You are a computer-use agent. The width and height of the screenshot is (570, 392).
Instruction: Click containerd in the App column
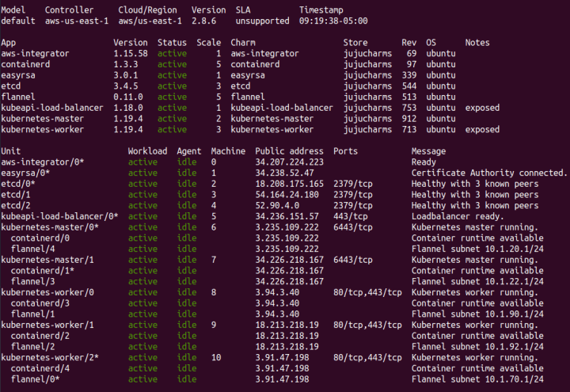(25, 65)
